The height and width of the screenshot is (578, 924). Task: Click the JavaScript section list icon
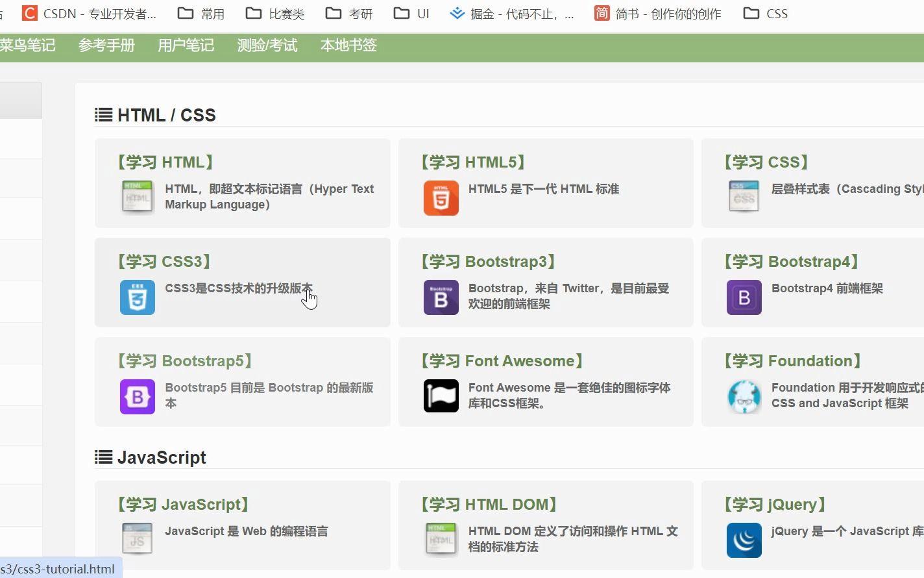pyautogui.click(x=103, y=457)
